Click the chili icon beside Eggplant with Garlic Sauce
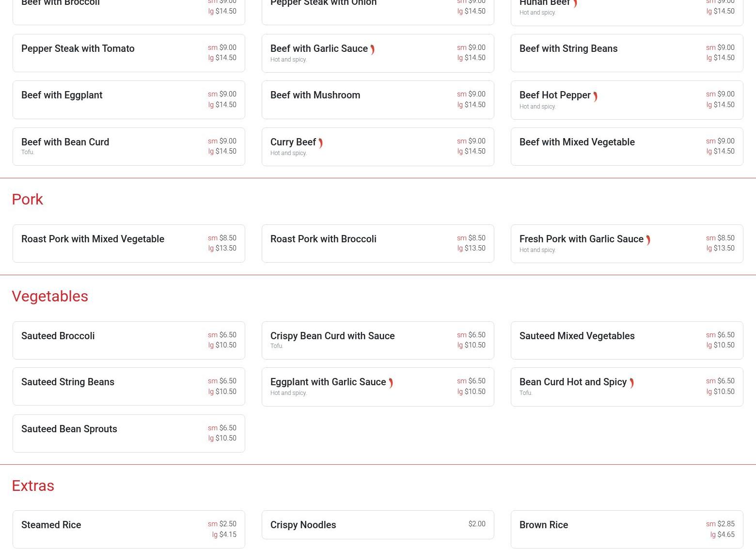 [x=391, y=383]
